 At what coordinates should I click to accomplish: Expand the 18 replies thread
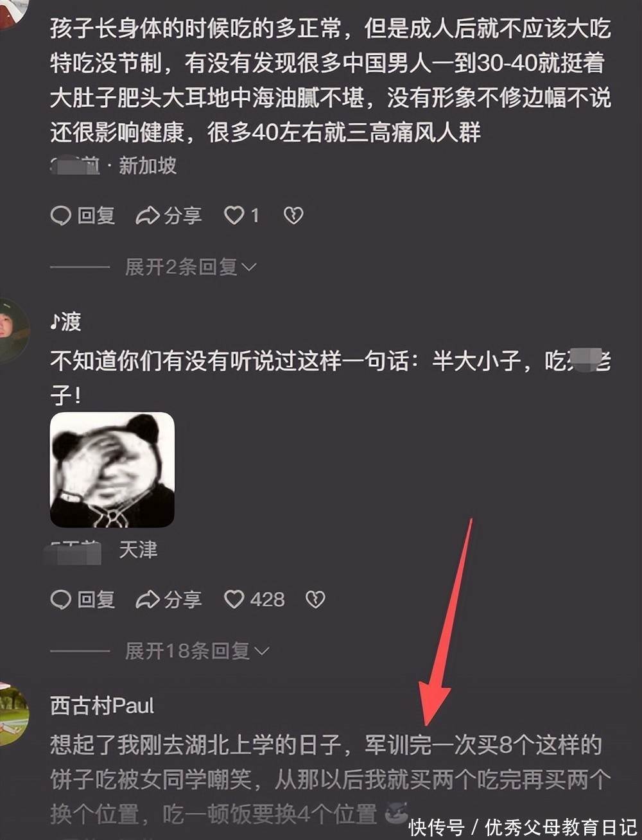point(196,651)
